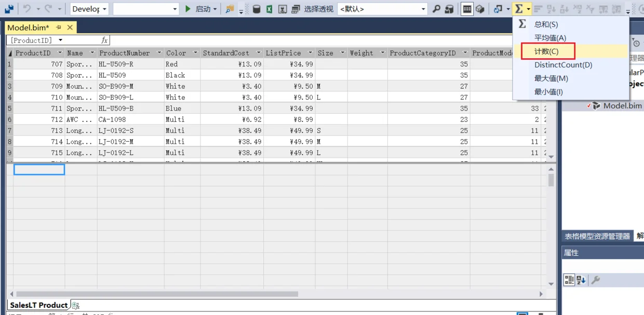Click the database process icon in toolbar
The image size is (644, 315).
coord(257,9)
